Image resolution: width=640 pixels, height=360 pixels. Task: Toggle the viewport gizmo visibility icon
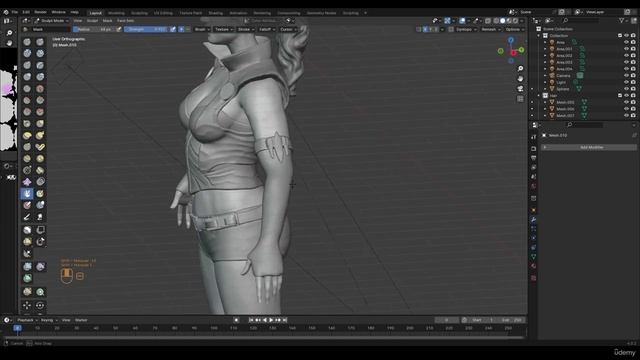click(x=447, y=20)
